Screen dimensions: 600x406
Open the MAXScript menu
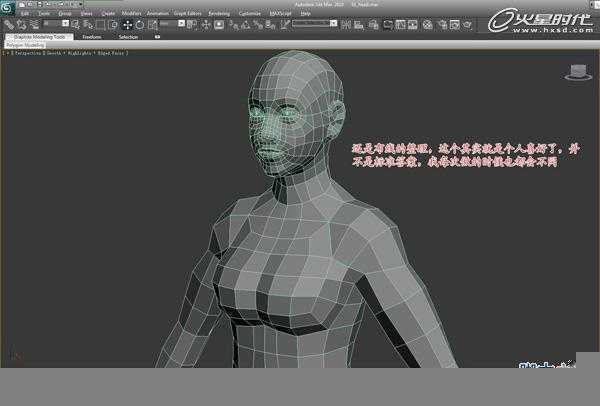(280, 13)
